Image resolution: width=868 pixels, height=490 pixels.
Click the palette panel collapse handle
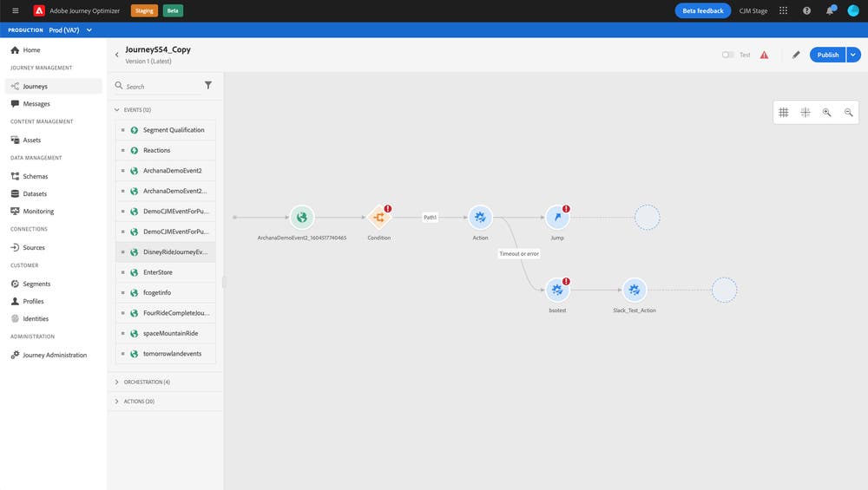click(x=224, y=282)
